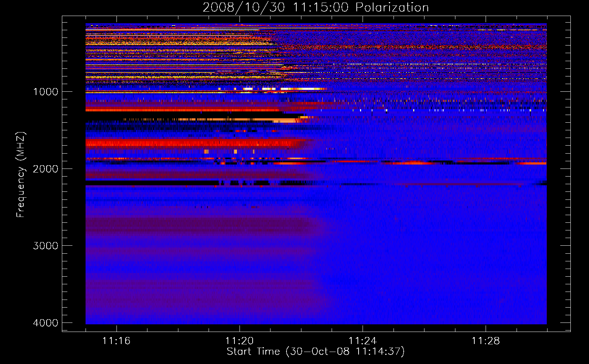Click the y-axis tick label 1000
This screenshot has height=364, width=589.
[46, 92]
